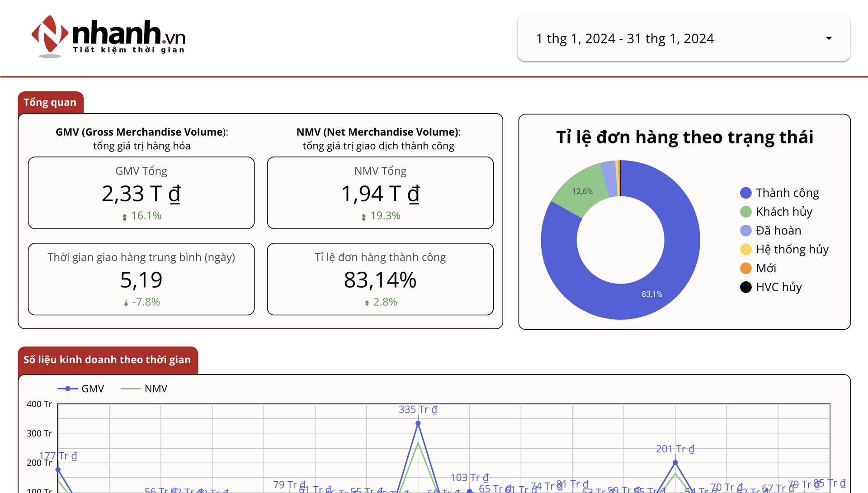Click the pie chart title Tỉ lệ đơn hàng theo trạng thái
The image size is (868, 493).
tap(684, 137)
